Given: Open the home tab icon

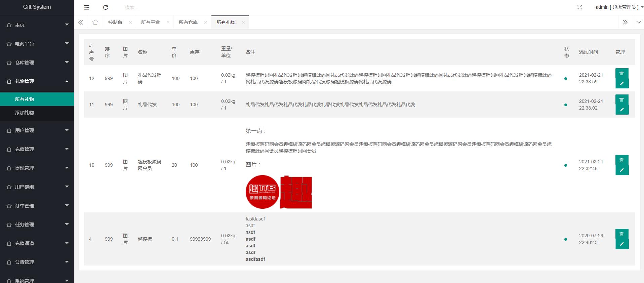Looking at the screenshot, I should pyautogui.click(x=95, y=22).
